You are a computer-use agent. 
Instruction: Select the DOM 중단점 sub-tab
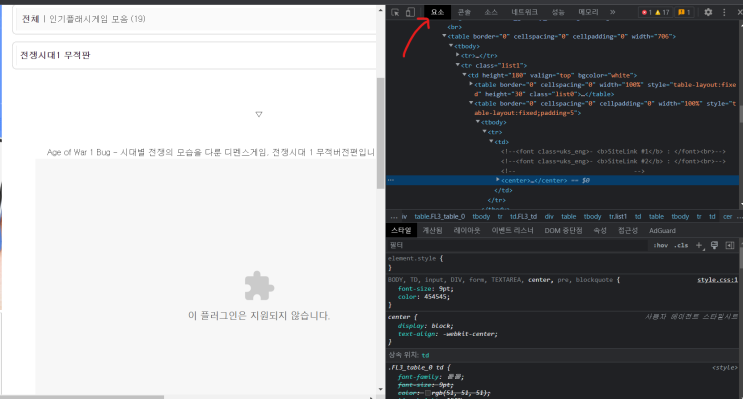point(563,231)
